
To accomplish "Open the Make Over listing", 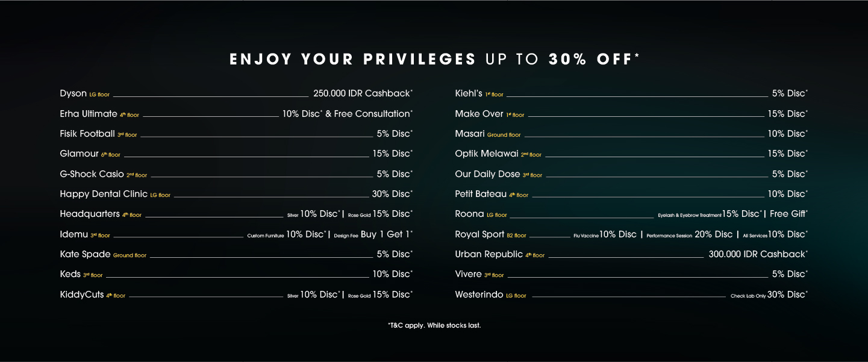I will (x=479, y=114).
